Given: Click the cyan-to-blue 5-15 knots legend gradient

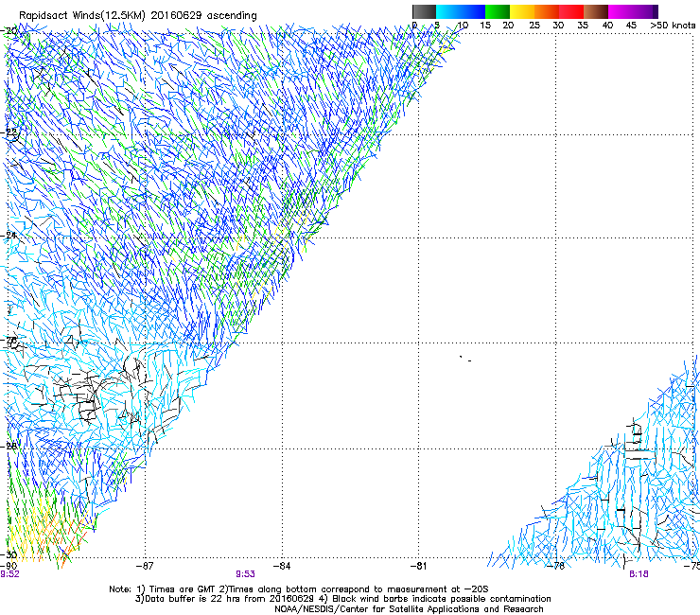Looking at the screenshot, I should click(461, 11).
